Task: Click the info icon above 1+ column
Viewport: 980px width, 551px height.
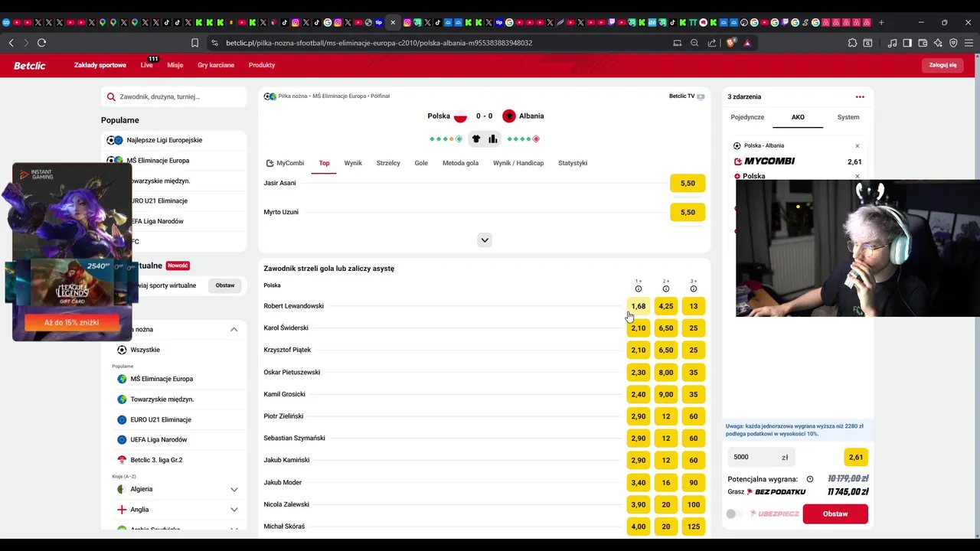Action: 639,289
